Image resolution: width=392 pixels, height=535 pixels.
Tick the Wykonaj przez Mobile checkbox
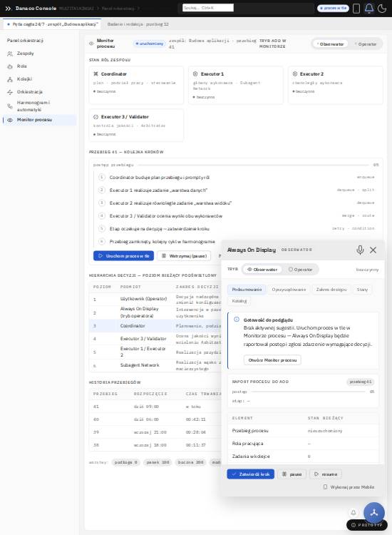[x=325, y=487]
